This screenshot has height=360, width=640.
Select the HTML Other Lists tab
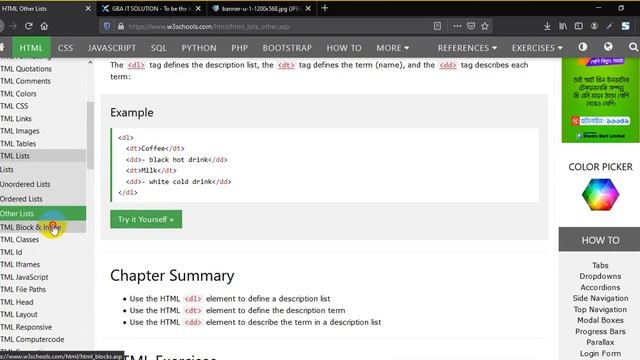point(47,8)
